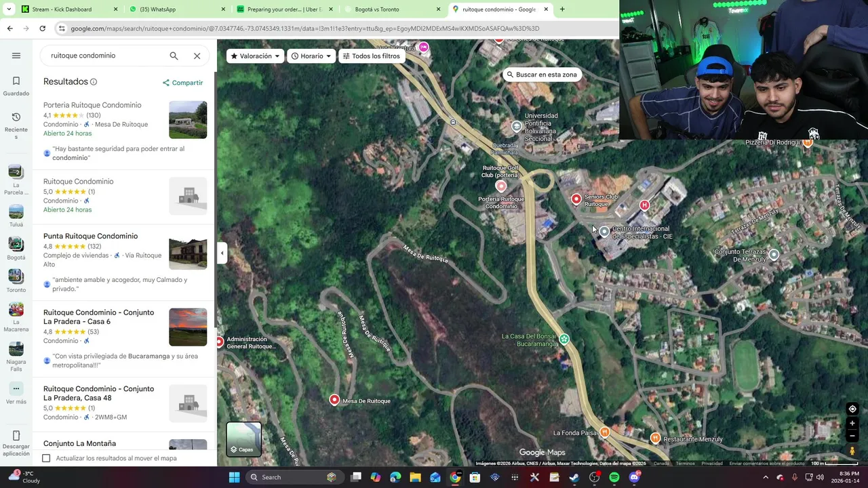
Task: Open the recent La Macarena shortcut
Action: click(16, 317)
